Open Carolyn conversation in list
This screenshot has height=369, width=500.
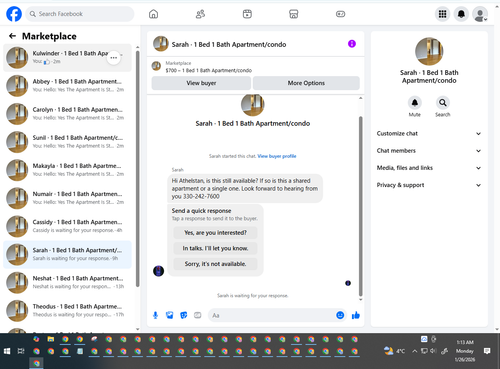pos(67,114)
